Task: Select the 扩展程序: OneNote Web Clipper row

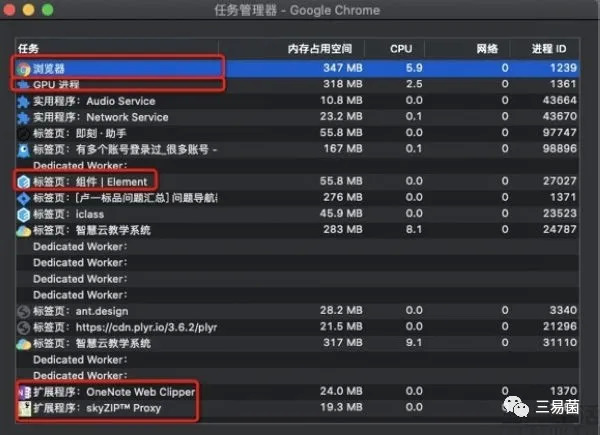Action: point(297,392)
